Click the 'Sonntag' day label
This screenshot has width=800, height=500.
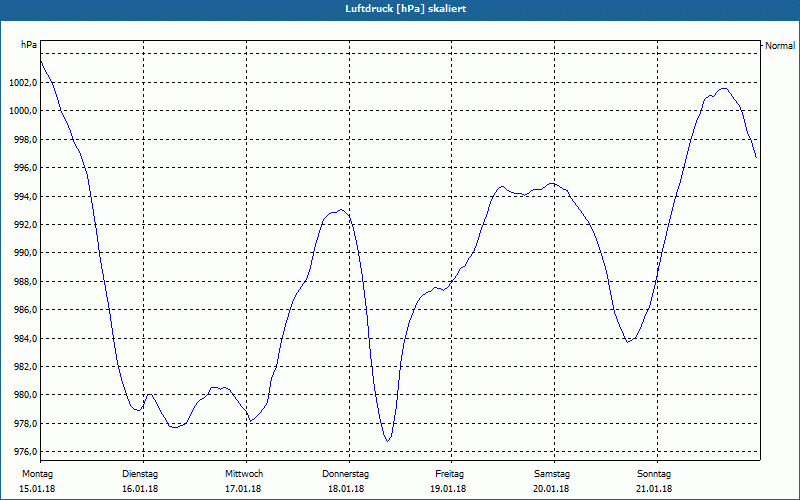point(654,474)
